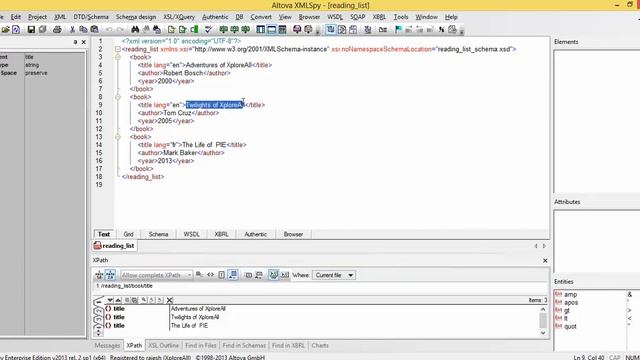Open the second toolbar overflow arrow
The height and width of the screenshot is (360, 640).
(x=462, y=31)
